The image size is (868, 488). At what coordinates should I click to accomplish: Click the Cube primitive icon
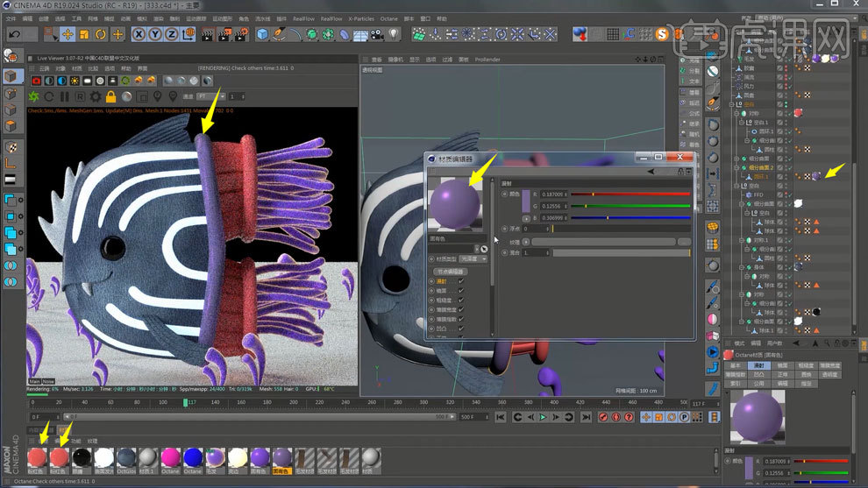[262, 34]
